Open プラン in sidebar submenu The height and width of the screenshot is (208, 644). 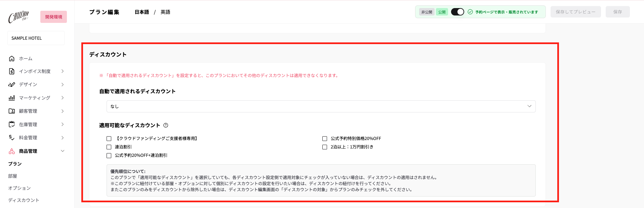pyautogui.click(x=15, y=164)
